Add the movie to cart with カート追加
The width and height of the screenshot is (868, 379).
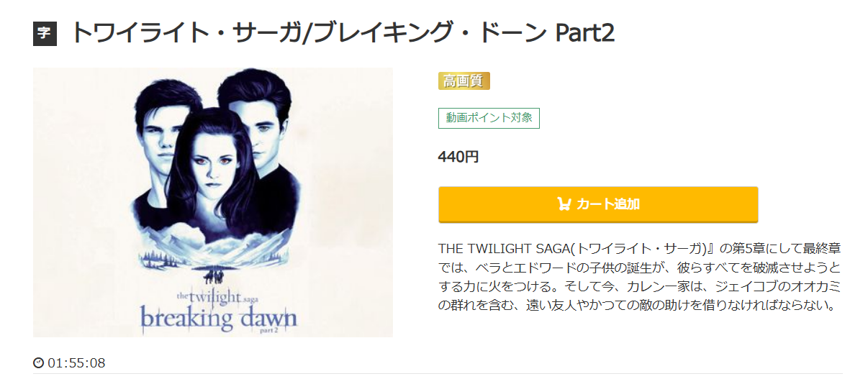[598, 204]
